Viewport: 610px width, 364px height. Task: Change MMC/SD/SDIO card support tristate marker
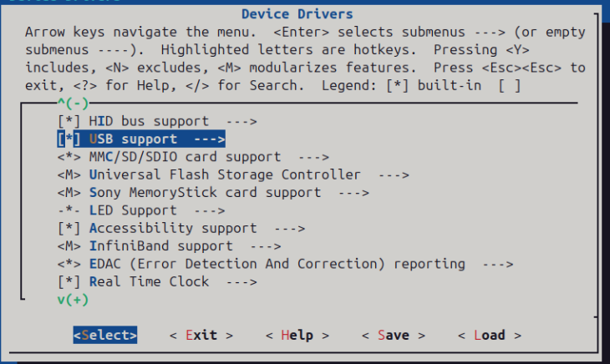pos(69,157)
